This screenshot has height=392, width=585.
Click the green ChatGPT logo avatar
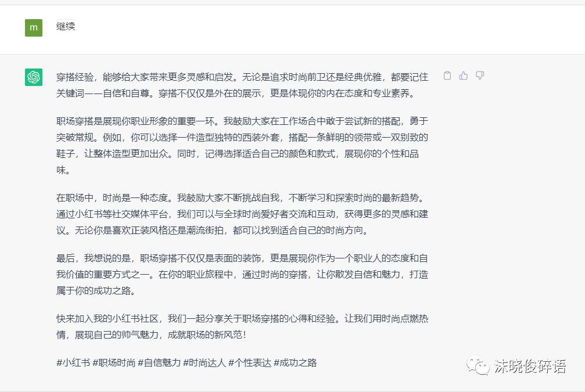click(34, 77)
